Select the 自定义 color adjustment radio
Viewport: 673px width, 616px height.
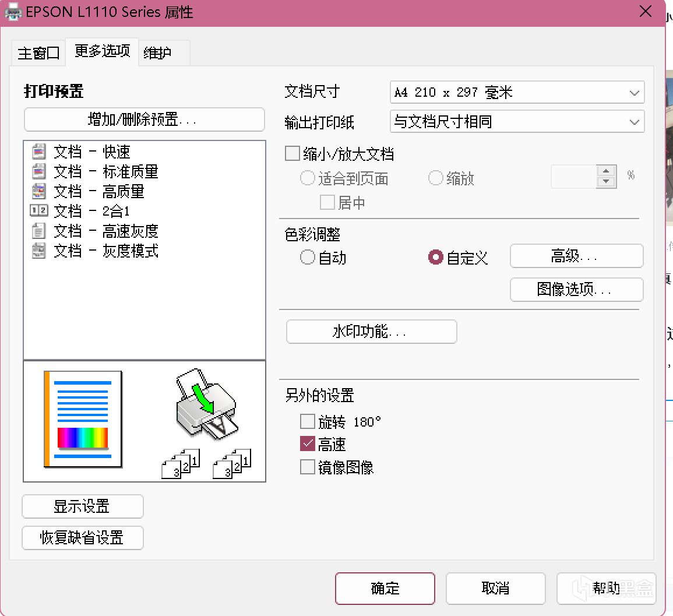click(x=435, y=257)
